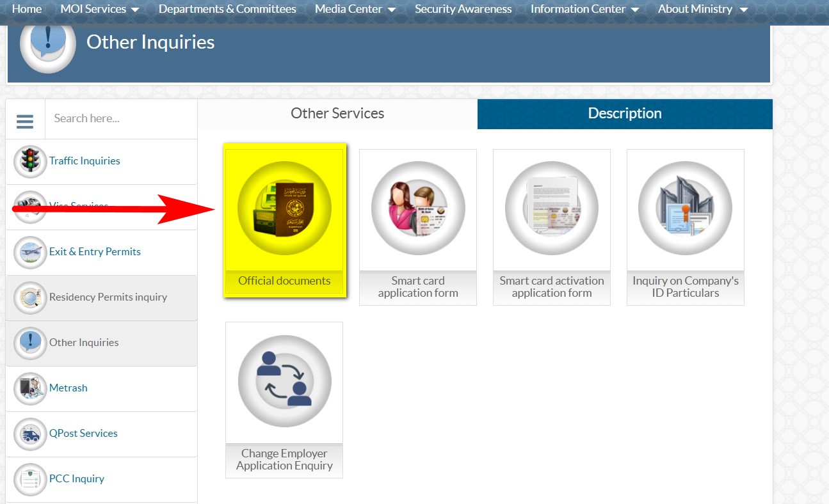
Task: Click the Exit & Entry Permits airplane icon
Action: coord(30,252)
